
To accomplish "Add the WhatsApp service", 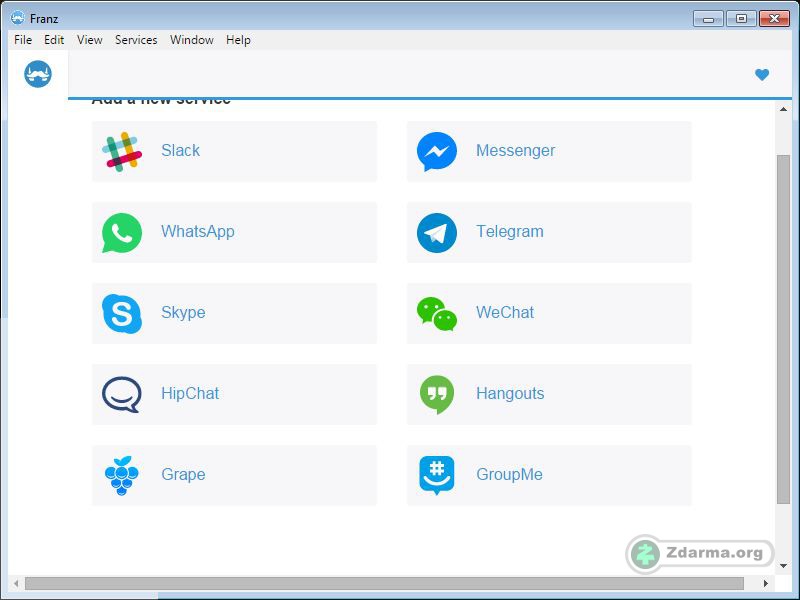I will coord(234,232).
